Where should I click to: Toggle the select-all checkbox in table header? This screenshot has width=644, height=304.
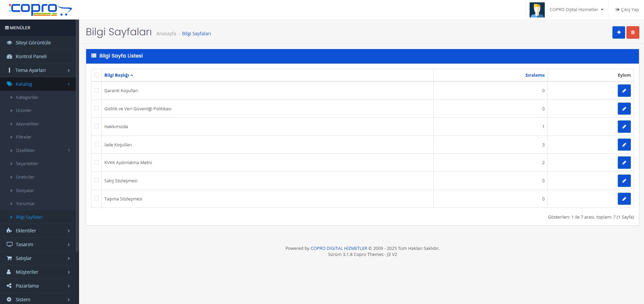97,75
